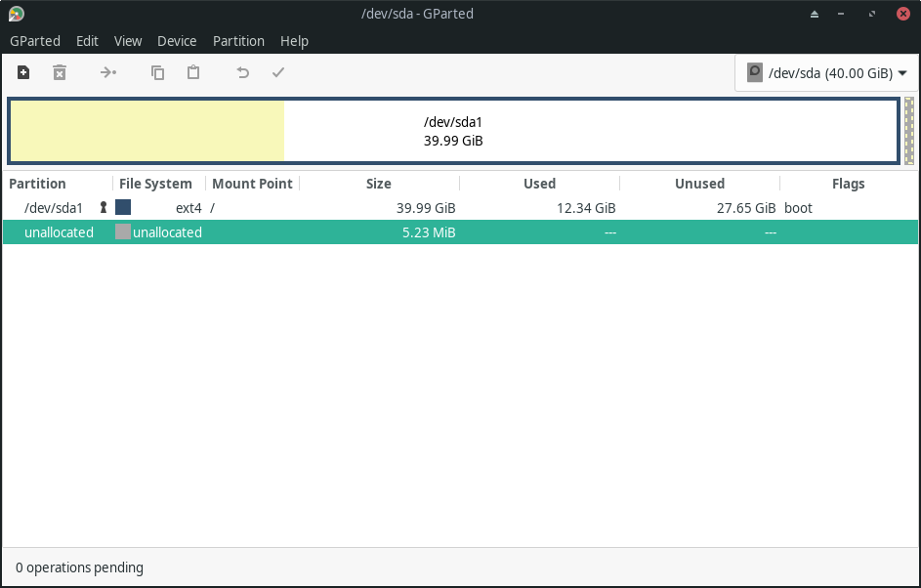Open the Partition menu
This screenshot has width=921, height=588.
tap(238, 41)
